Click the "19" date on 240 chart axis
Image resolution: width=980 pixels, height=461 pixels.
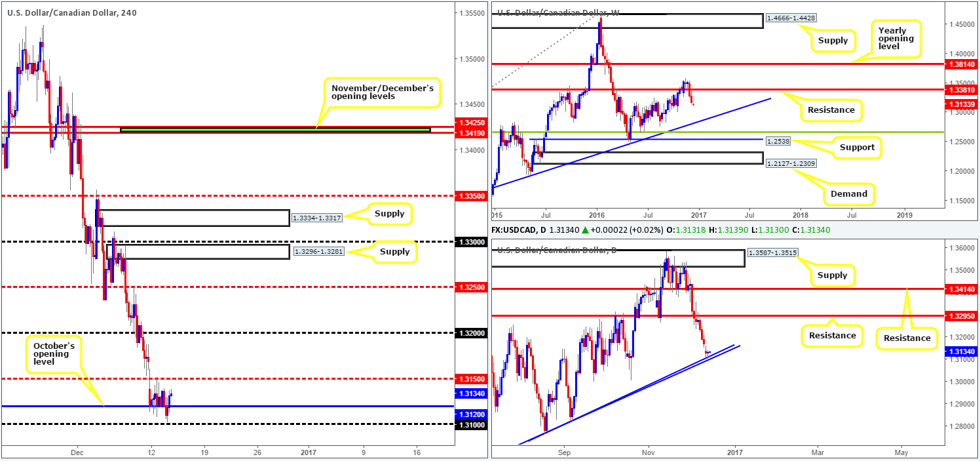click(204, 452)
